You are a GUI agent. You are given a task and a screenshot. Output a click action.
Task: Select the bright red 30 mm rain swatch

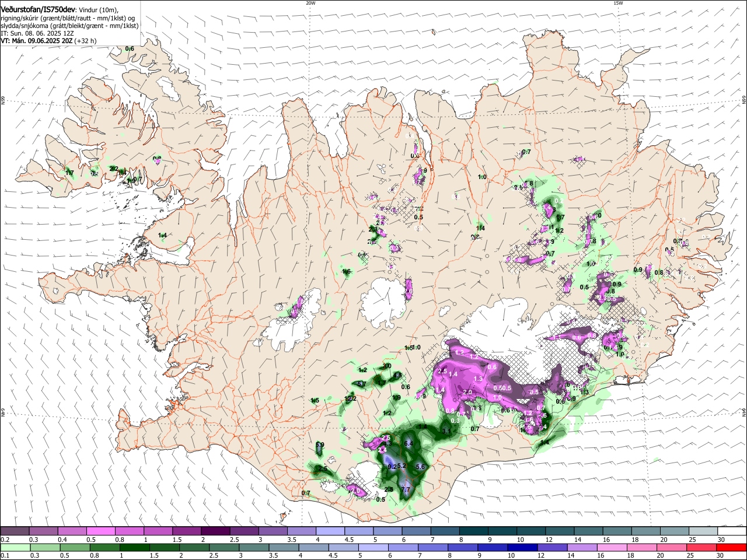(x=732, y=547)
